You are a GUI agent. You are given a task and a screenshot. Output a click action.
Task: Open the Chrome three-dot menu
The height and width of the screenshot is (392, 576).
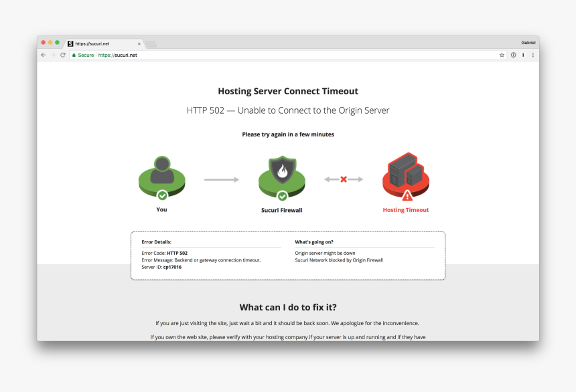point(532,55)
